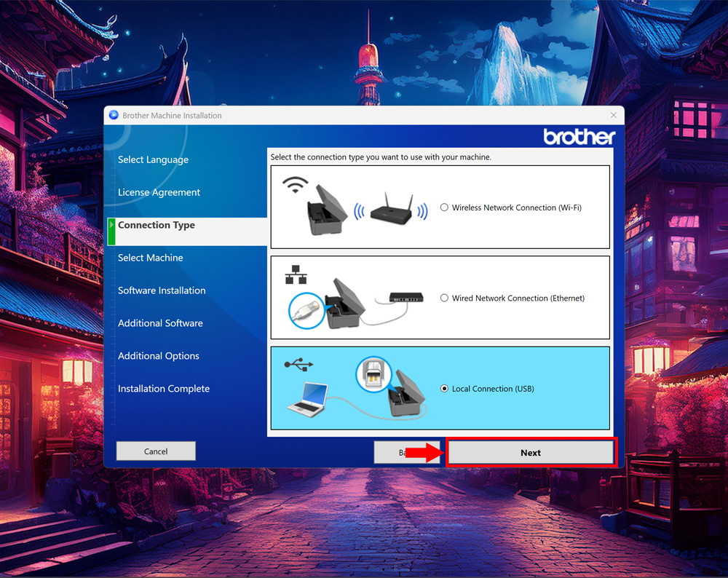Click the 'Wired Network Connection (Ethernet)' label

pyautogui.click(x=518, y=298)
